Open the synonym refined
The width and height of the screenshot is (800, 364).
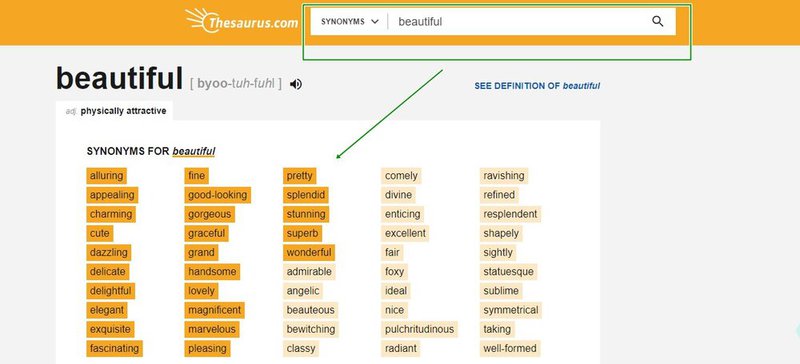point(499,195)
